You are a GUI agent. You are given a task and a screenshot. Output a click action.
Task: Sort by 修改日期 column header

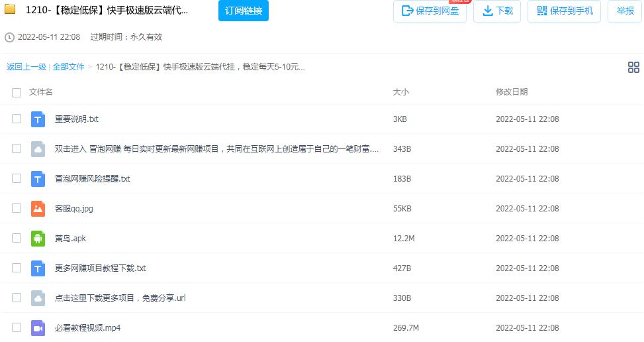tap(512, 92)
